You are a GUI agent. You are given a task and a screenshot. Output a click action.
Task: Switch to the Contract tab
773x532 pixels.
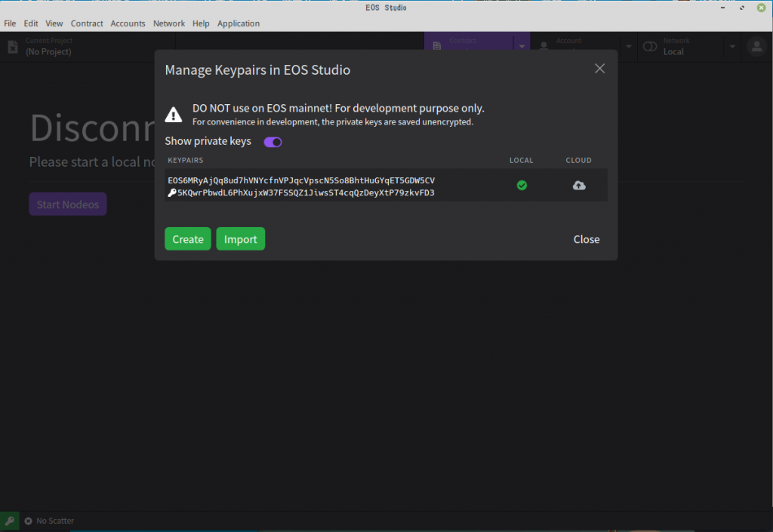point(469,42)
